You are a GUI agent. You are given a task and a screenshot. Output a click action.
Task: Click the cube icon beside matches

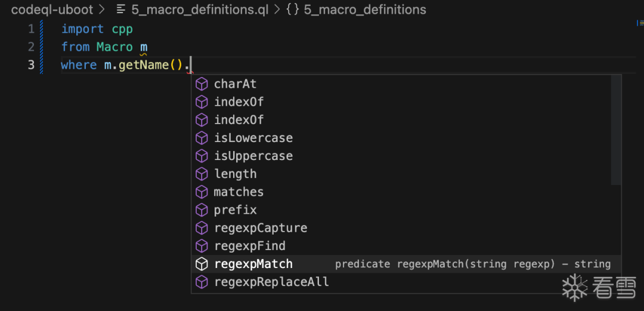point(202,192)
